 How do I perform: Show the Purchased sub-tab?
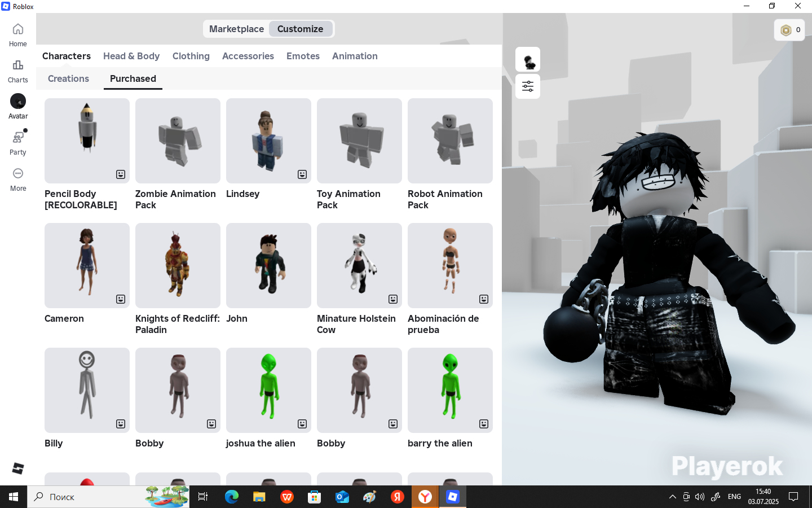click(133, 78)
